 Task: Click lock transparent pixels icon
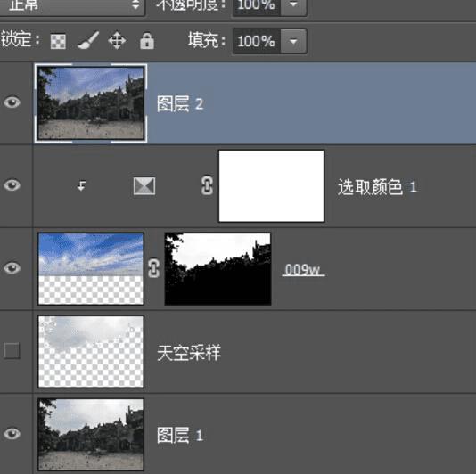pyautogui.click(x=58, y=41)
